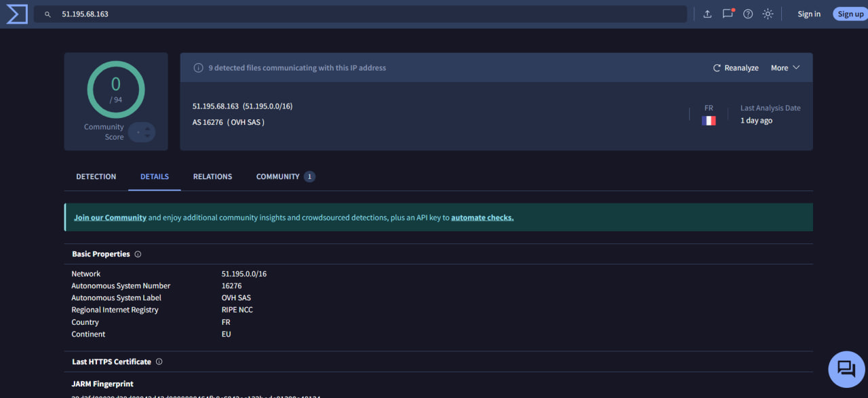Open the Join our Community link
The height and width of the screenshot is (398, 868).
[x=110, y=217]
